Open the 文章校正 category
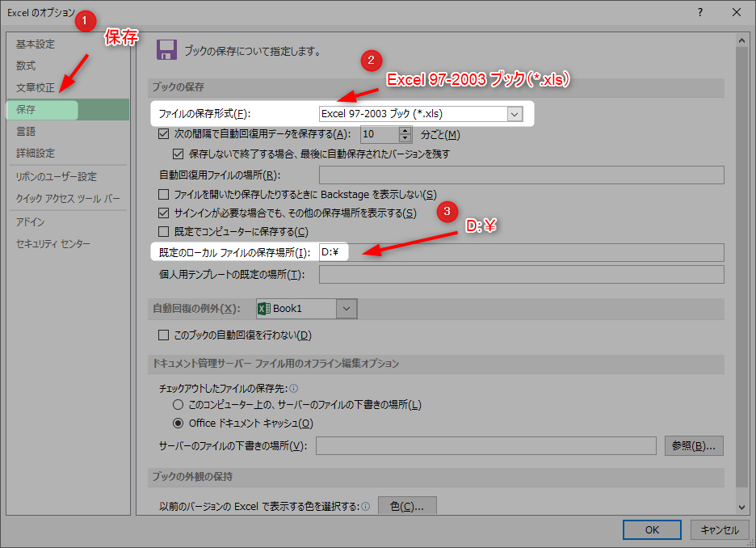The width and height of the screenshot is (756, 548). point(36,88)
